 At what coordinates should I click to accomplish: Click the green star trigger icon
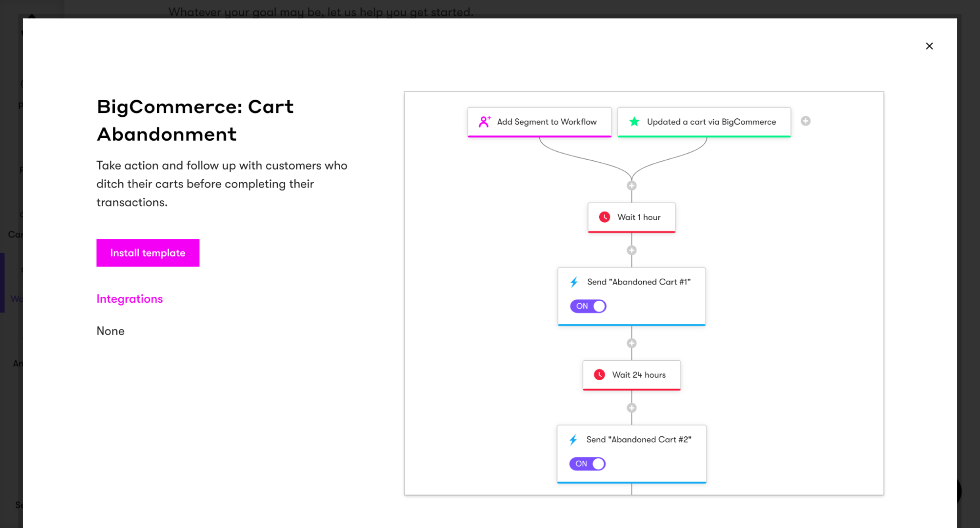[634, 121]
